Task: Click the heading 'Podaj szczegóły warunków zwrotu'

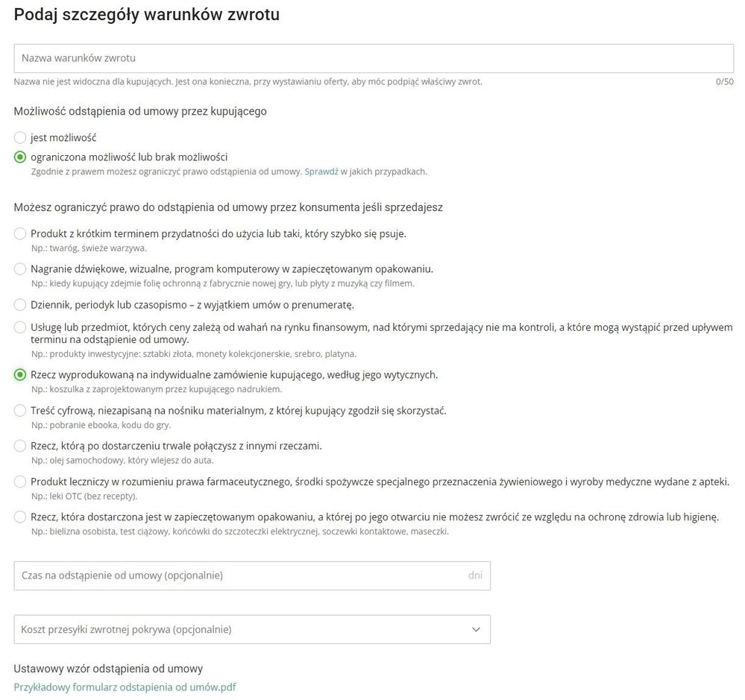Action: point(146,14)
